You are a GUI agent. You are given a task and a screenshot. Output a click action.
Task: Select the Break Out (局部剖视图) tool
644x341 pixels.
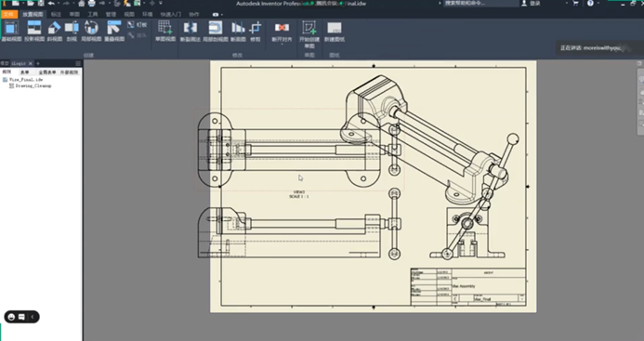pos(216,31)
